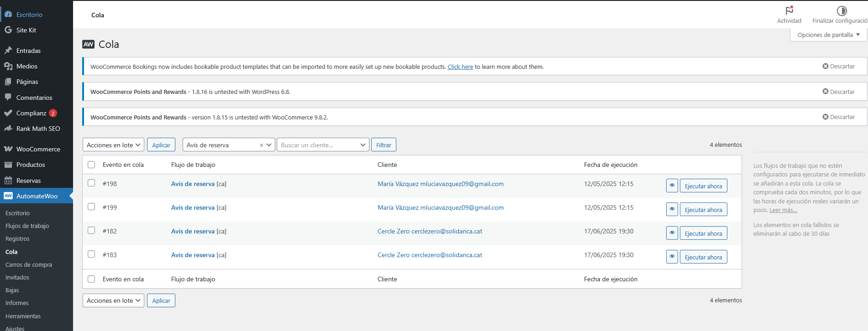Click the Rank Math SEO icon

pyautogui.click(x=8, y=129)
